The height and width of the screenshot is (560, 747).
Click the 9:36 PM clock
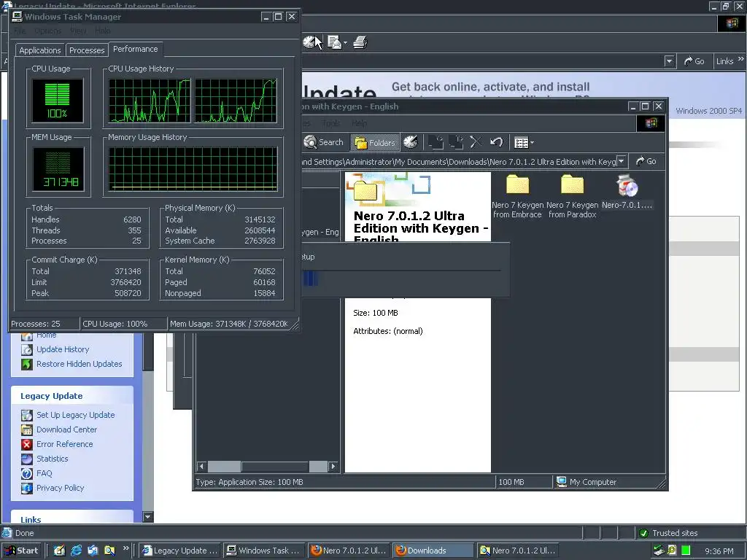click(719, 551)
